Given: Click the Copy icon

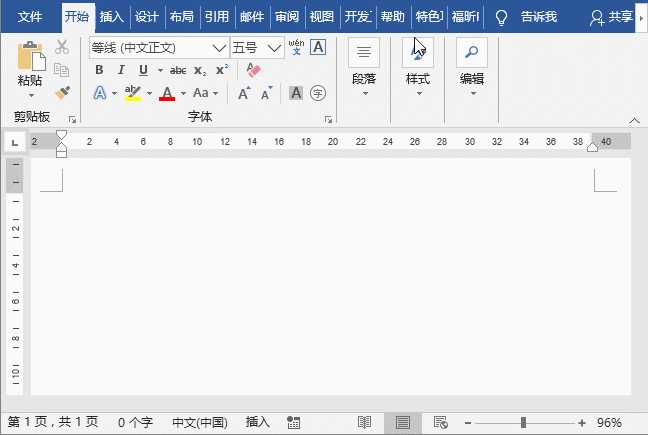Looking at the screenshot, I should pyautogui.click(x=61, y=69).
